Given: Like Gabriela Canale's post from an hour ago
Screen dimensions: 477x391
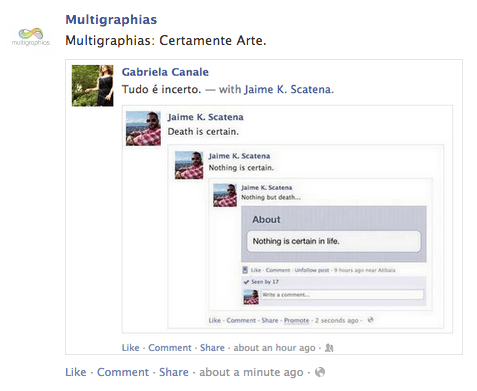Looking at the screenshot, I should [130, 348].
